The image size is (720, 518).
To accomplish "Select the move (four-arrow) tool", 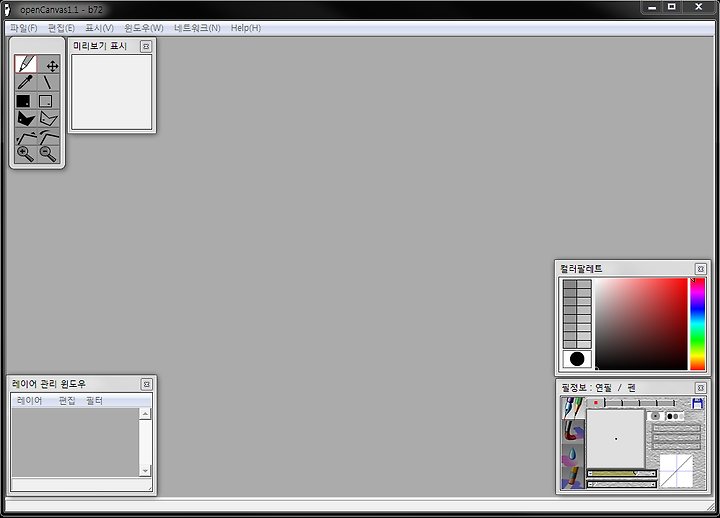I will (49, 64).
